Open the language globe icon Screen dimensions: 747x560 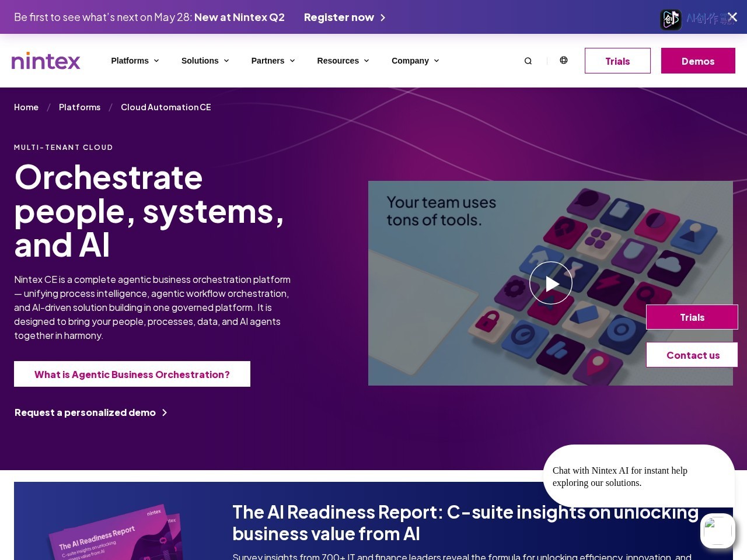[x=564, y=60]
